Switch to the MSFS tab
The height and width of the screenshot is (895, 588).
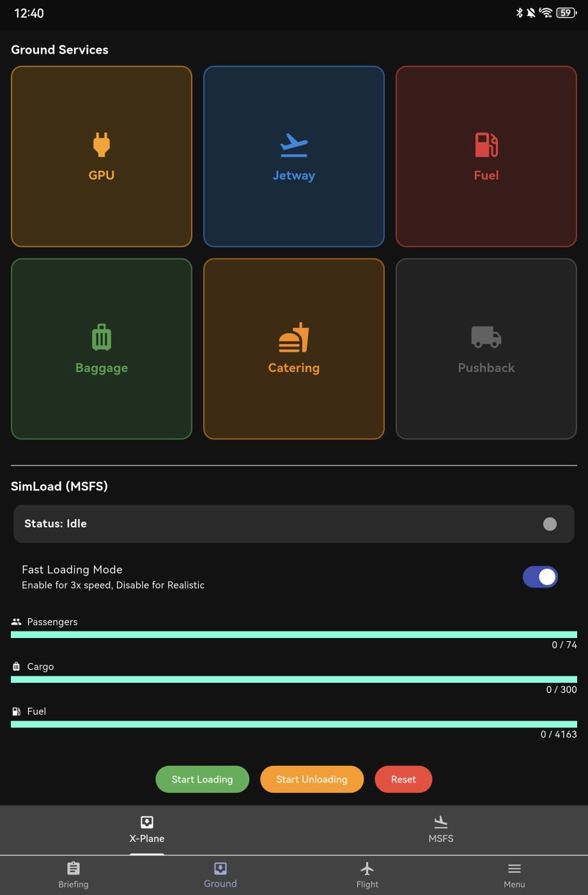point(441,829)
